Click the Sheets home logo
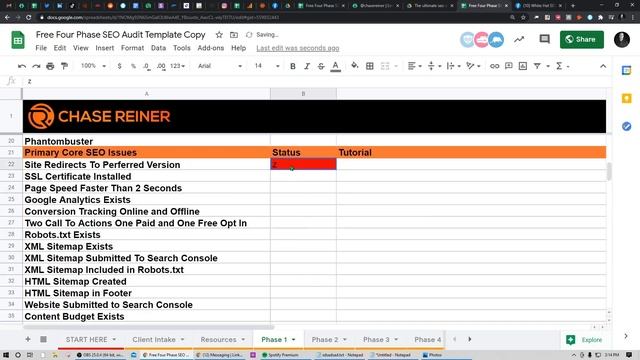 click(18, 40)
